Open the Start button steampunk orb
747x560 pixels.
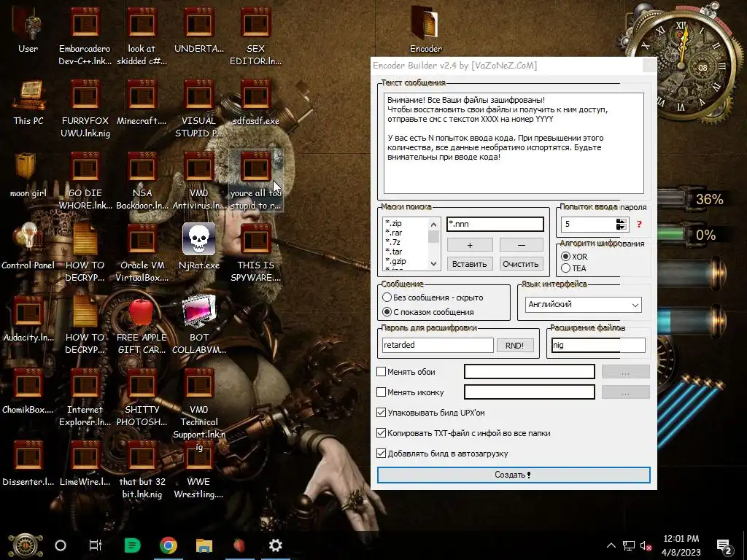(x=25, y=545)
